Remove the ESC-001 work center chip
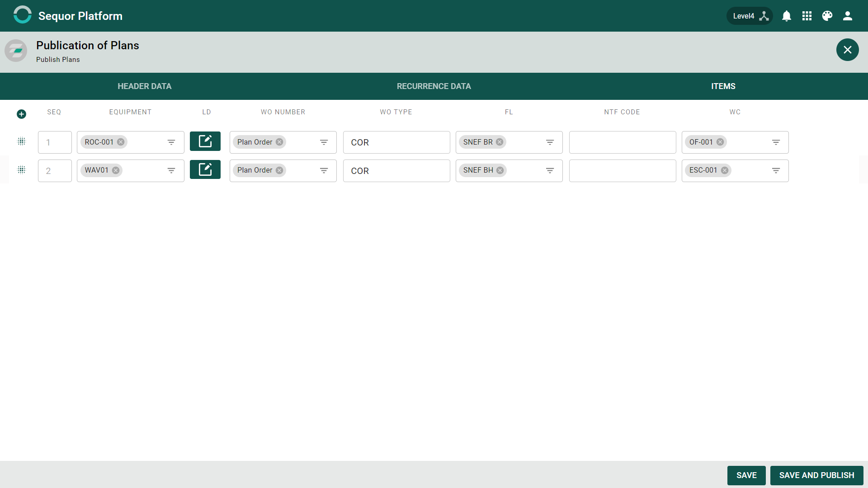Image resolution: width=868 pixels, height=488 pixels. pyautogui.click(x=725, y=170)
